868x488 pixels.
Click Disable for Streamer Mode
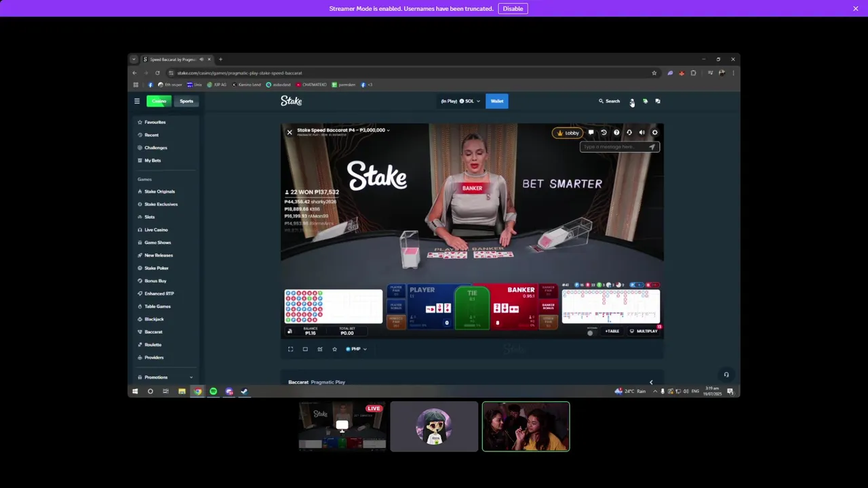pyautogui.click(x=513, y=9)
